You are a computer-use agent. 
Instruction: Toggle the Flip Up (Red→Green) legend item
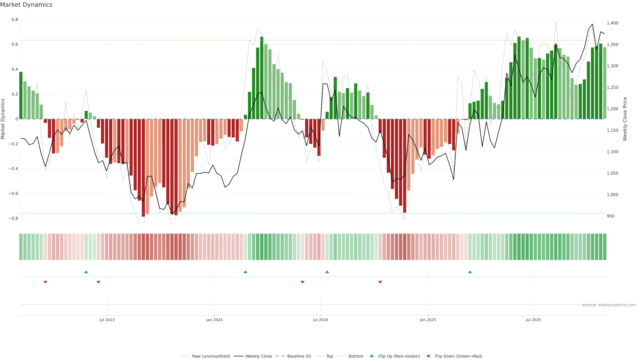tap(399, 356)
